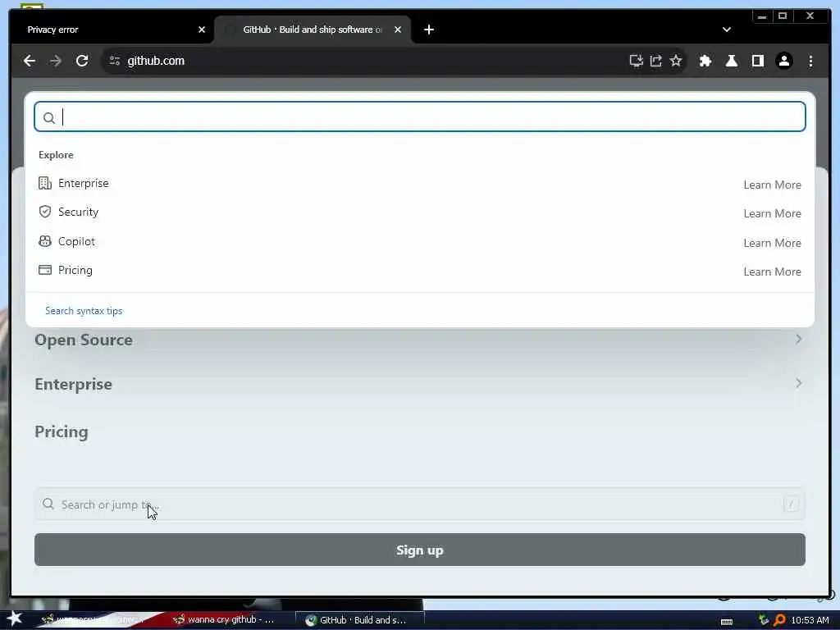Close the Privacy error tab
The height and width of the screenshot is (630, 840).
click(x=202, y=30)
